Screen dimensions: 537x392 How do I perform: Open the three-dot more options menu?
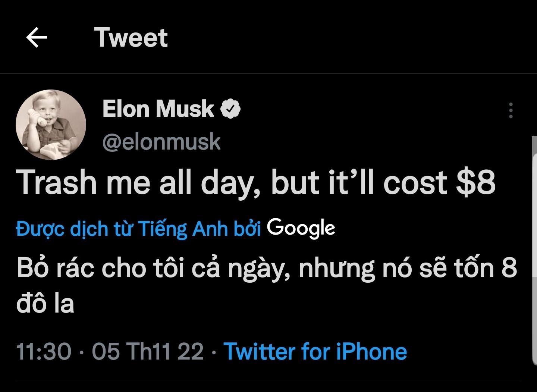pyautogui.click(x=511, y=110)
